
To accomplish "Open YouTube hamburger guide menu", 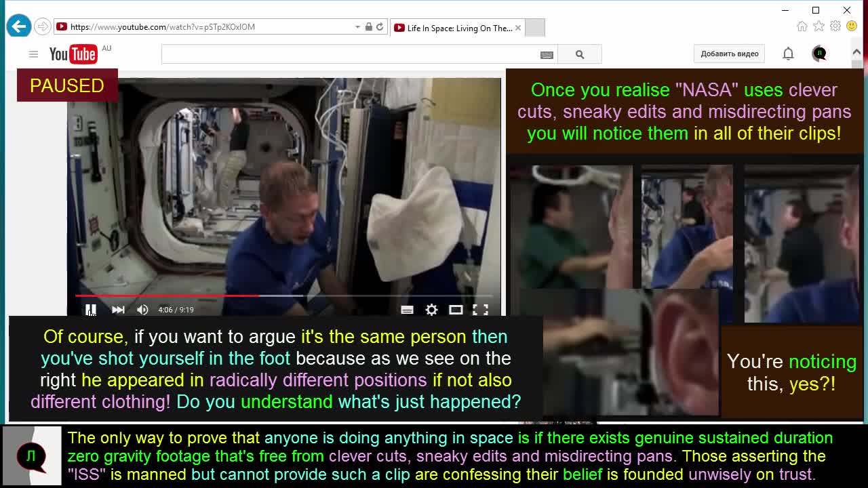I will [33, 54].
